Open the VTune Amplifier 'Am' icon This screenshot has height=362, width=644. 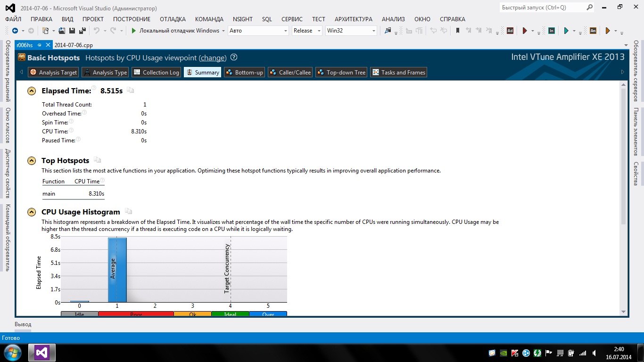[593, 31]
